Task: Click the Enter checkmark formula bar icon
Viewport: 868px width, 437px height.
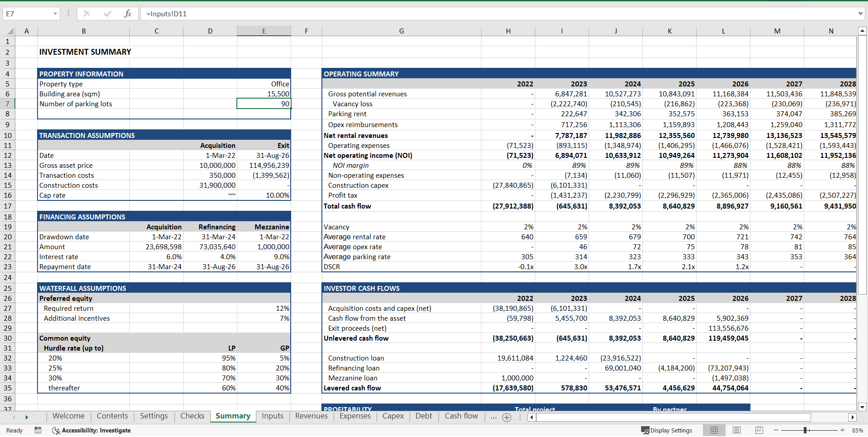Action: 107,14
